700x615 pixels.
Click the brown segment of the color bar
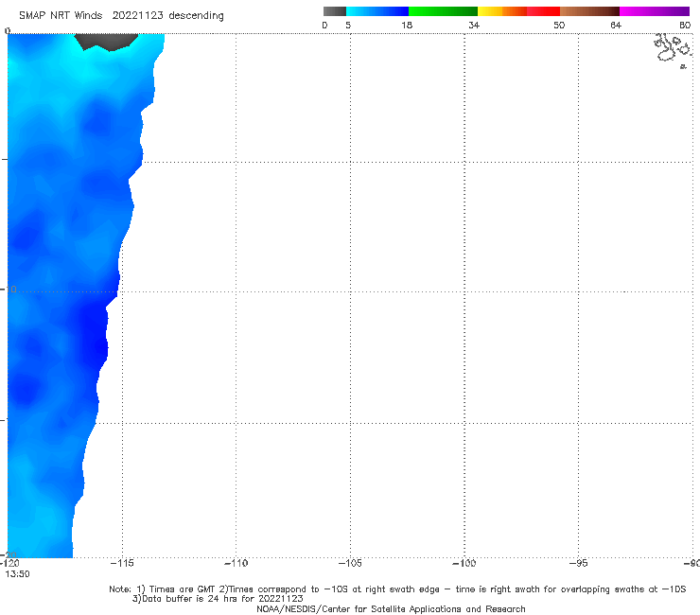[x=589, y=11]
